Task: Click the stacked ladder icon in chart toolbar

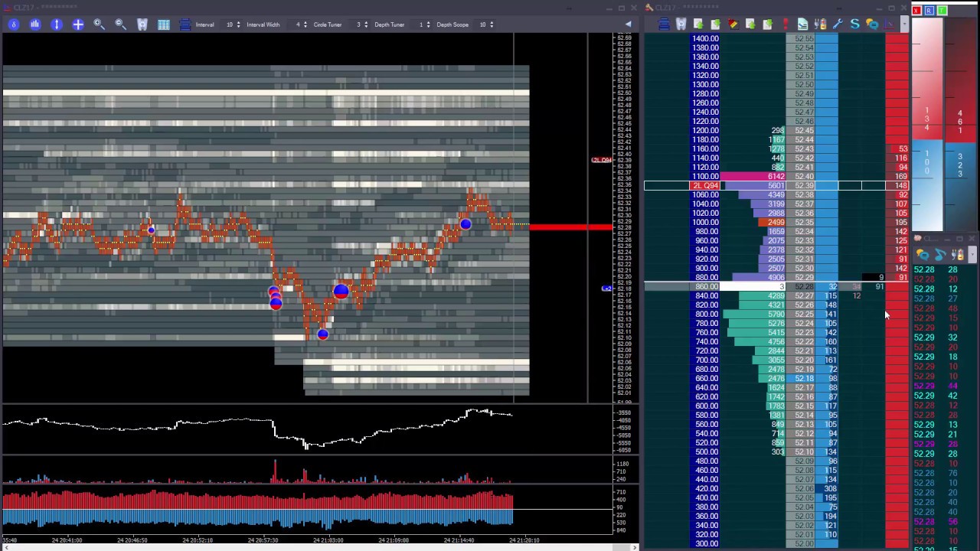Action: pyautogui.click(x=185, y=24)
